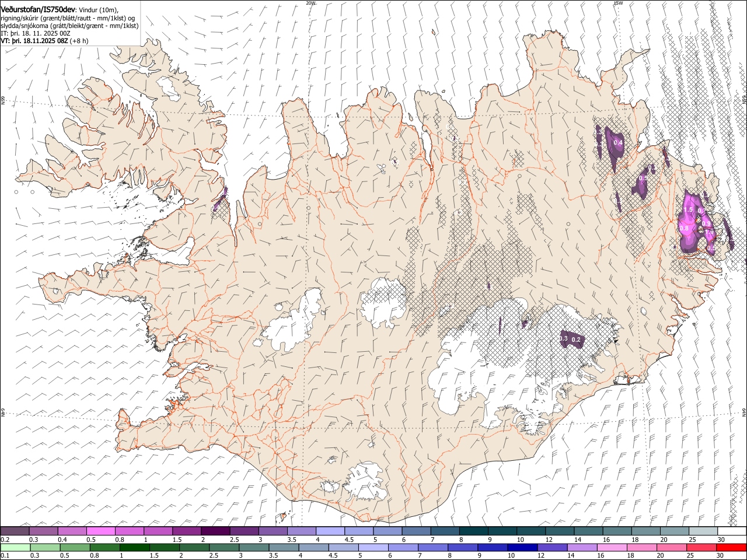Image resolution: width=747 pixels, height=560 pixels.
Task: Pick the top-row magenta swatch starting at 1
Action: point(158,531)
